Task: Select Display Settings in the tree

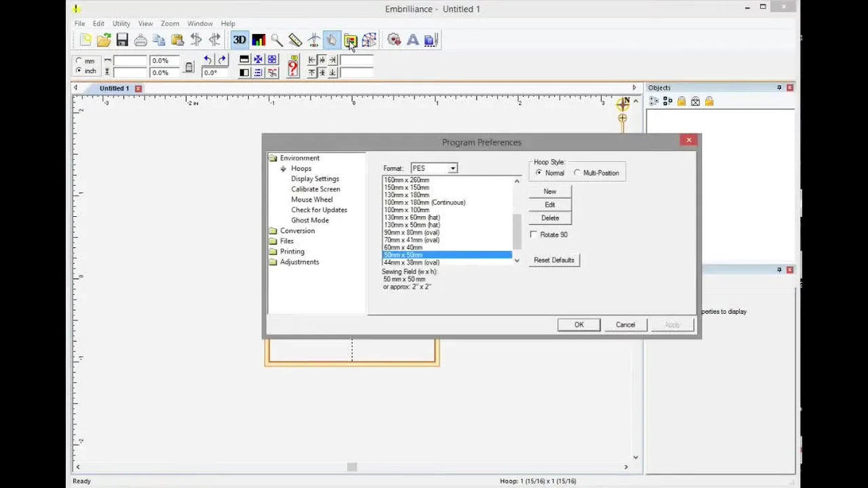Action: pos(315,179)
